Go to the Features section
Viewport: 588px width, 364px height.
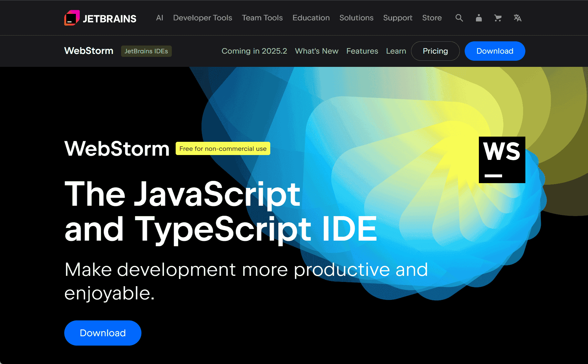pyautogui.click(x=362, y=51)
